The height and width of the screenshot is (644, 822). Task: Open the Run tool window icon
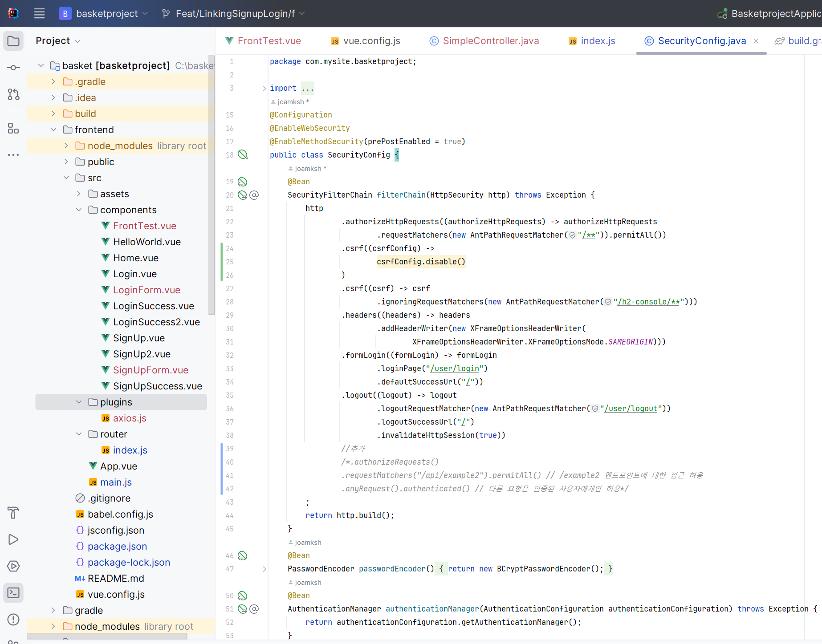[x=13, y=539]
